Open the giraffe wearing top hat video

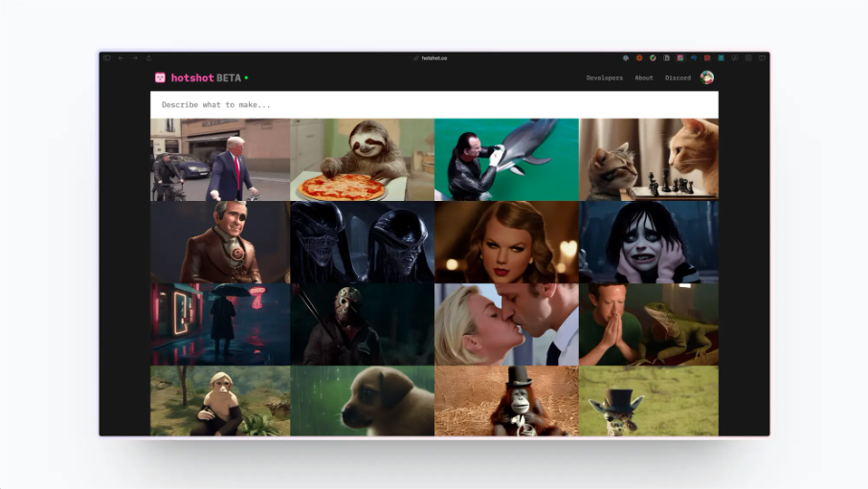coord(649,401)
